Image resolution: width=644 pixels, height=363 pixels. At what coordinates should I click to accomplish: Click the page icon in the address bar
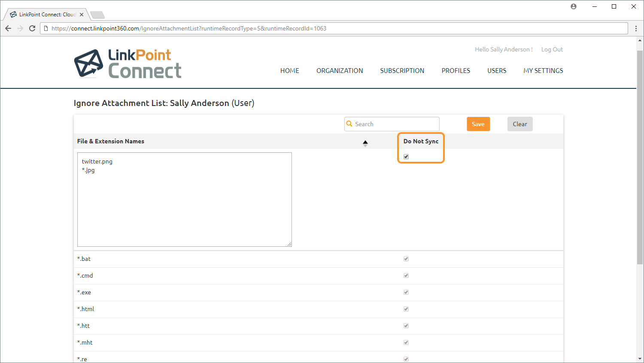46,28
